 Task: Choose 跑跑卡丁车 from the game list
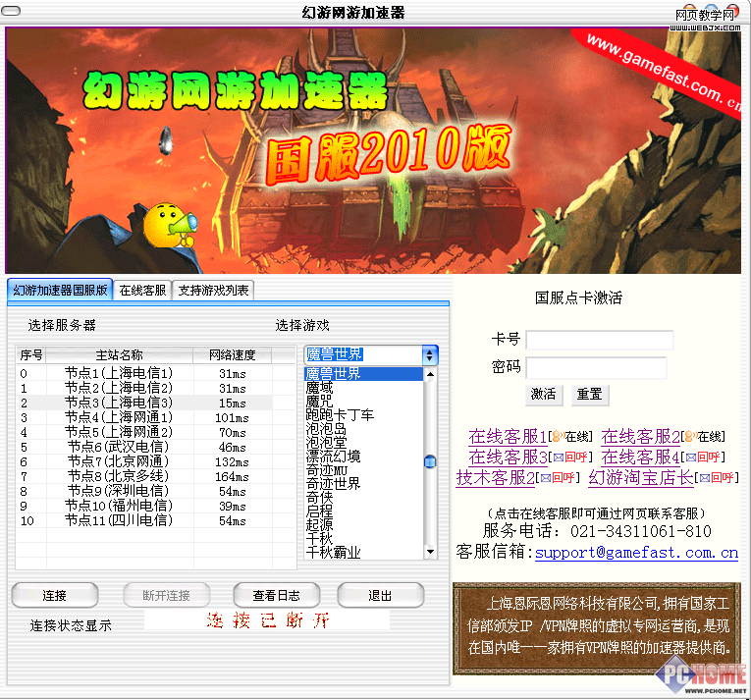tap(340, 415)
